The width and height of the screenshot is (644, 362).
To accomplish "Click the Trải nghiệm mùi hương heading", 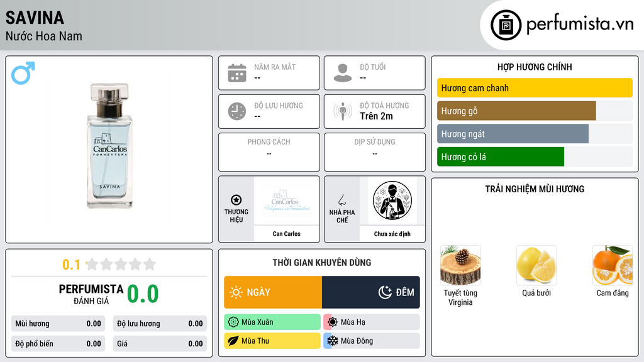I will (x=535, y=189).
